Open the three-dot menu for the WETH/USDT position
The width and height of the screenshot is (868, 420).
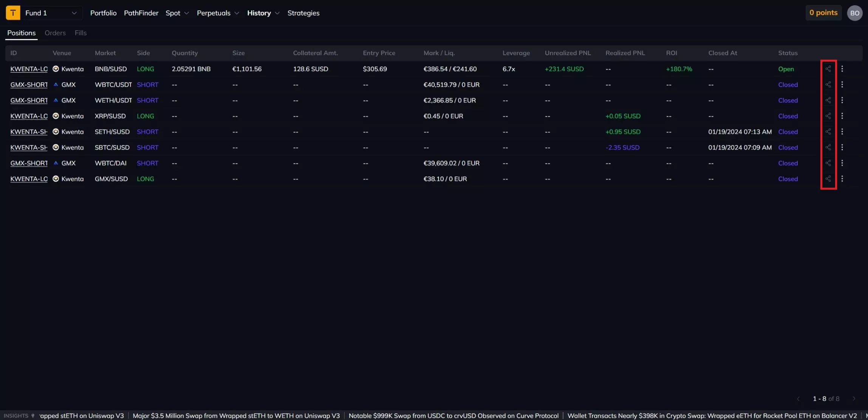coord(842,100)
